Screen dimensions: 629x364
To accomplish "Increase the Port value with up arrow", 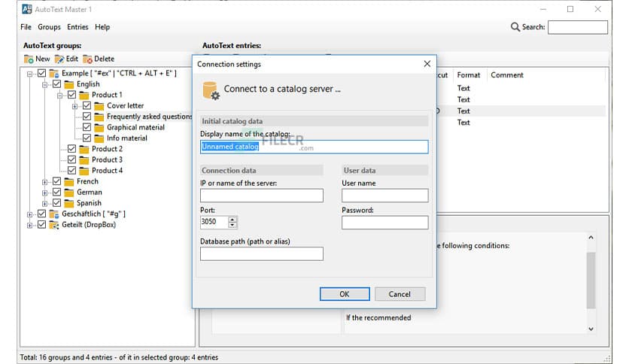I will [232, 219].
